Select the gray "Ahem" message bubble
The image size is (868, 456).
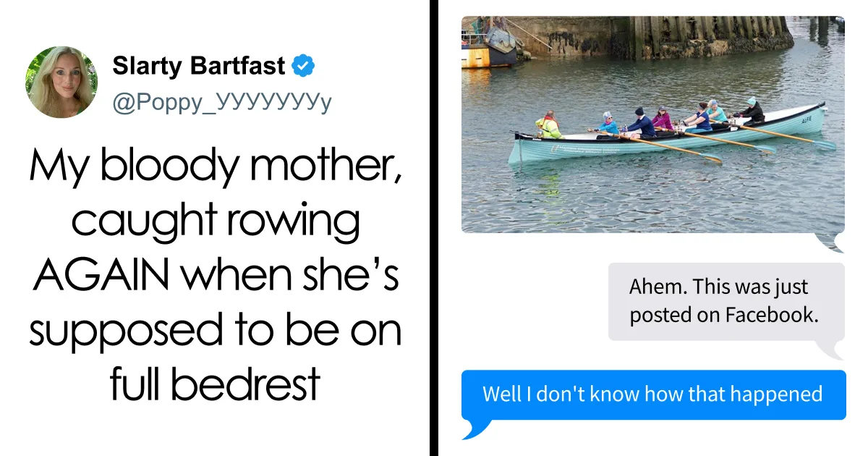point(726,301)
